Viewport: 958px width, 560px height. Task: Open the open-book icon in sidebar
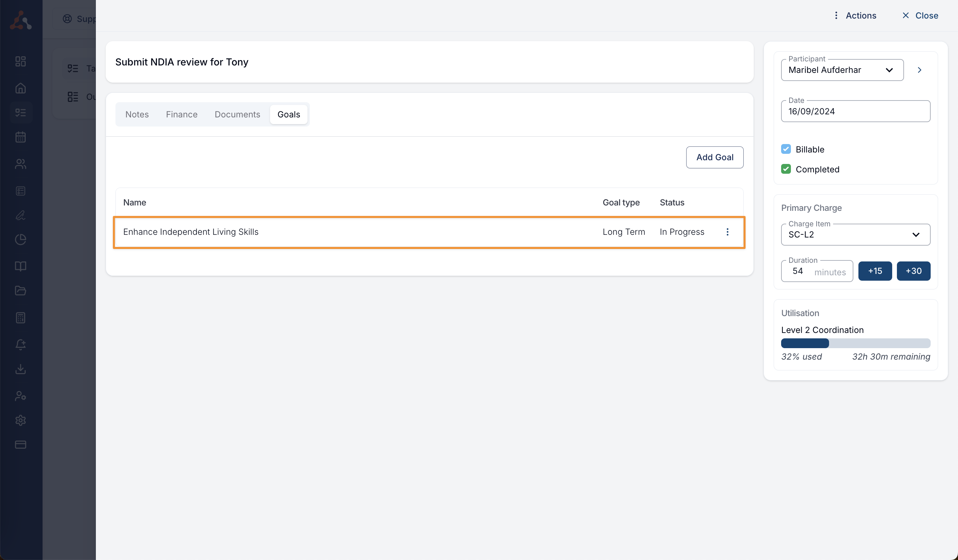[x=21, y=266]
